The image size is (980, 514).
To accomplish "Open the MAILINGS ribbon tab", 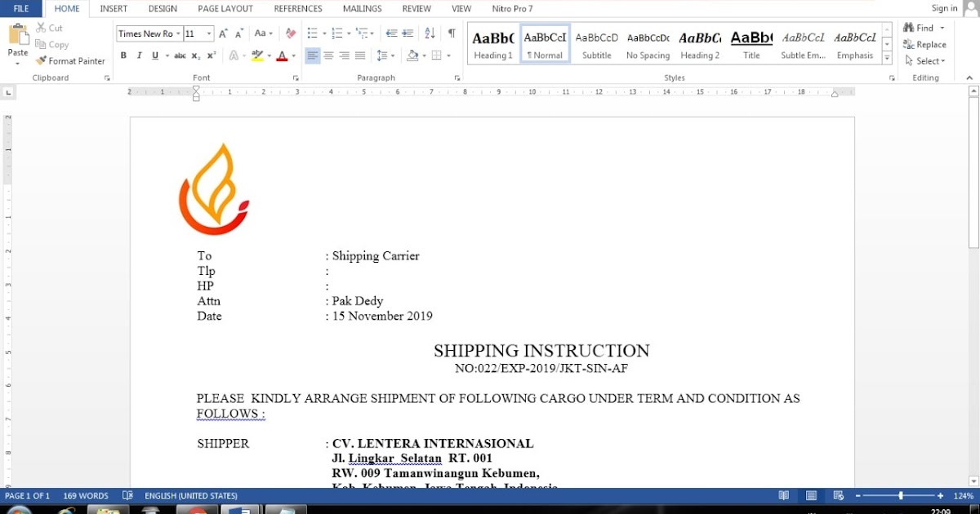I will coord(362,8).
